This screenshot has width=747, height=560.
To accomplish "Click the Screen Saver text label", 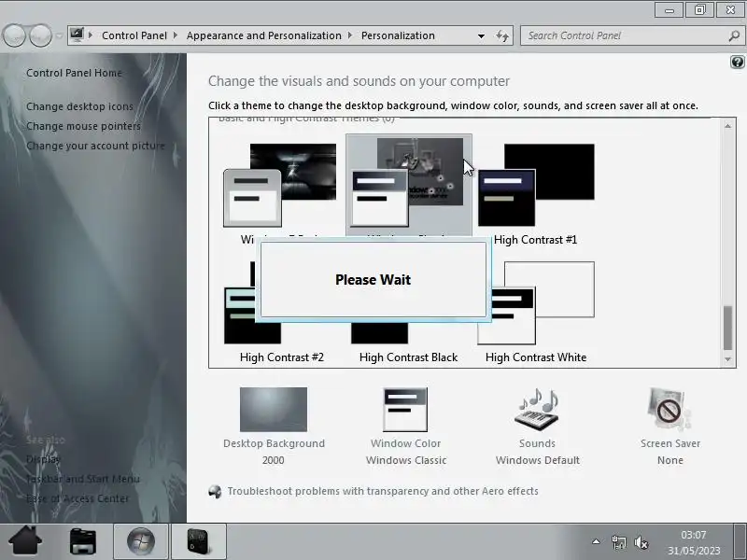I will pyautogui.click(x=670, y=443).
